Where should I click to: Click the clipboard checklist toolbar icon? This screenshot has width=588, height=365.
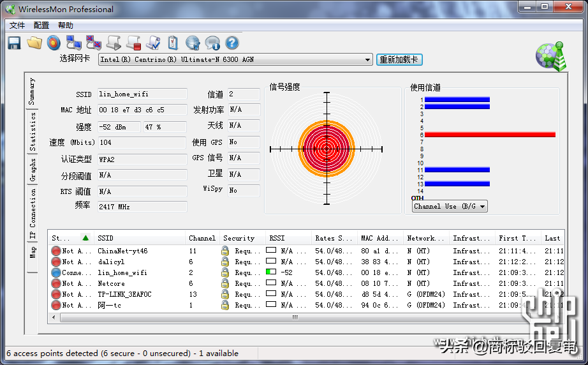(x=173, y=43)
